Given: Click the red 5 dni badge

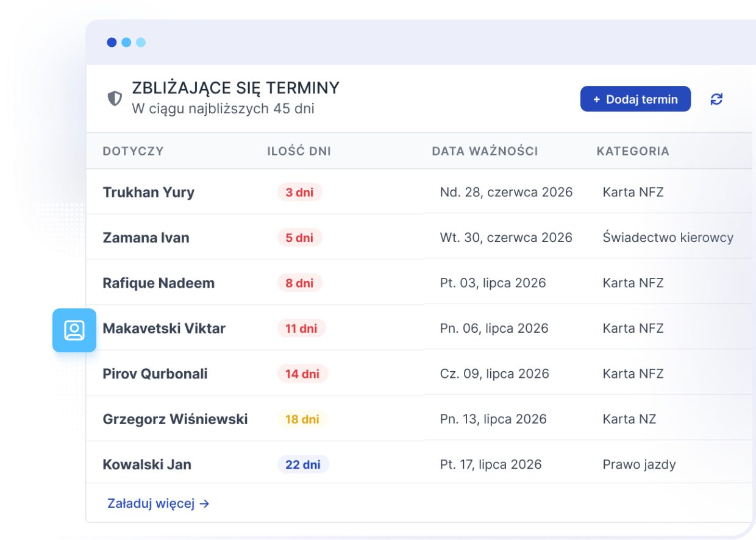Looking at the screenshot, I should coord(299,238).
